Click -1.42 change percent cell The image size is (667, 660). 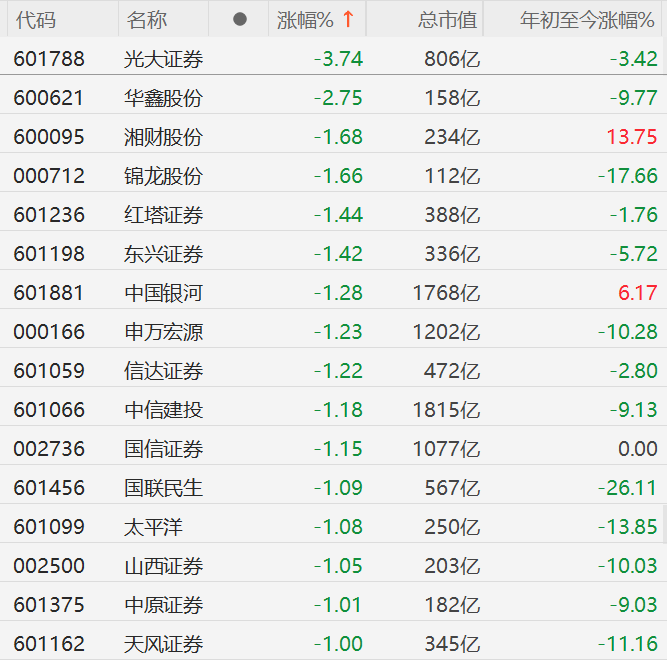coord(339,254)
